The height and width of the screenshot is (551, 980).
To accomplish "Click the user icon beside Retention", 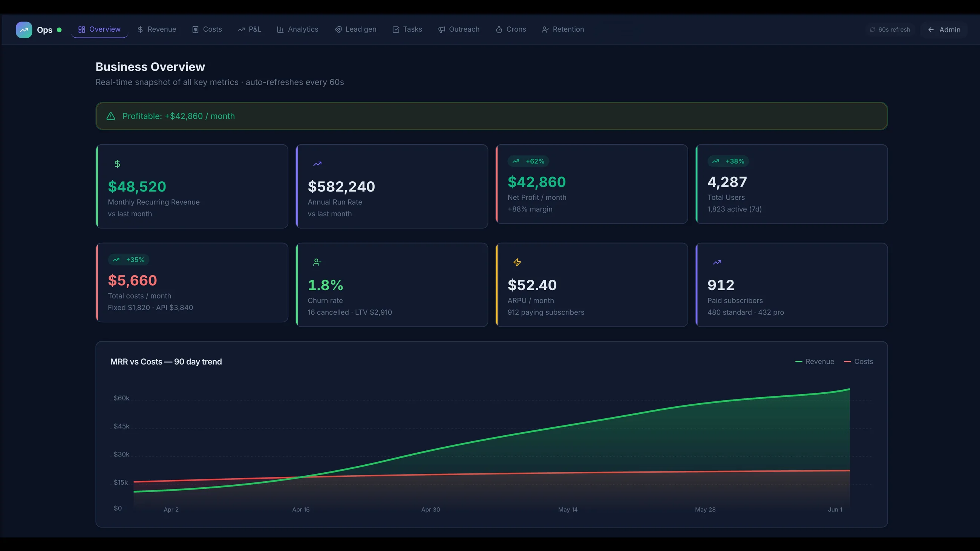I will [x=545, y=30].
